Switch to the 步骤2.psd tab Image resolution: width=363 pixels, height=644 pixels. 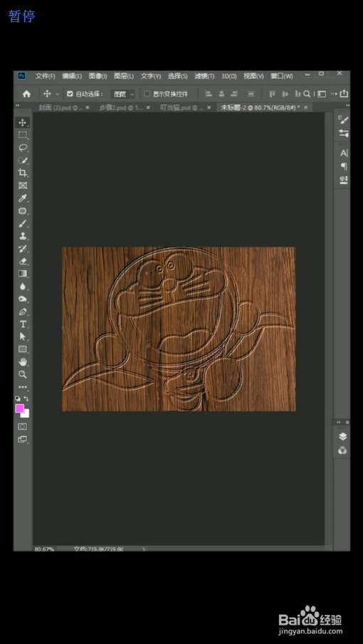[x=121, y=107]
